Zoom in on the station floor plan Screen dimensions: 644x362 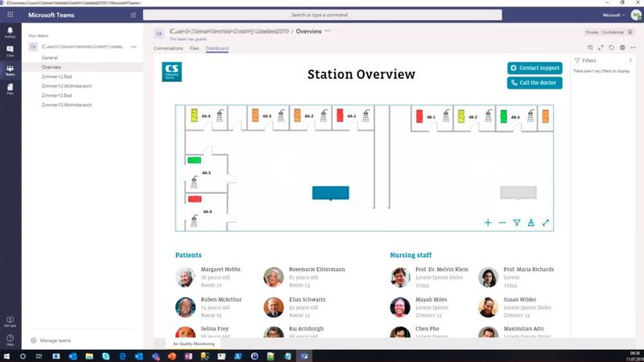pos(488,223)
